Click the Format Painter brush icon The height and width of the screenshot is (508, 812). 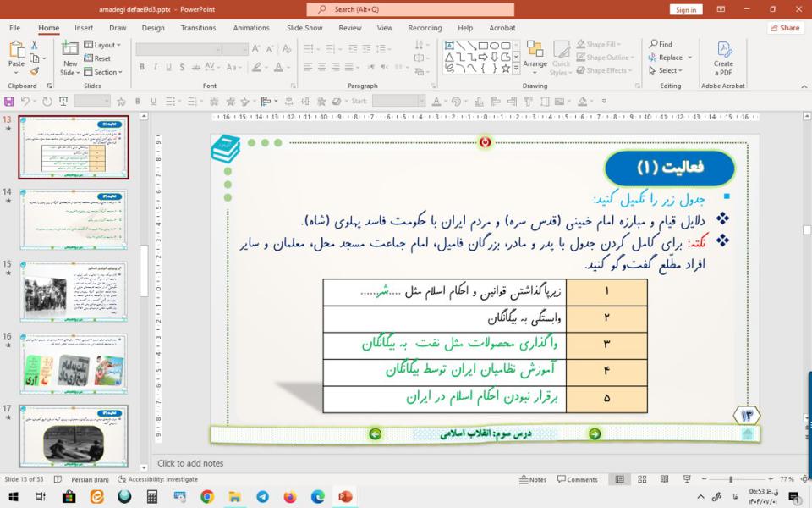pyautogui.click(x=34, y=71)
